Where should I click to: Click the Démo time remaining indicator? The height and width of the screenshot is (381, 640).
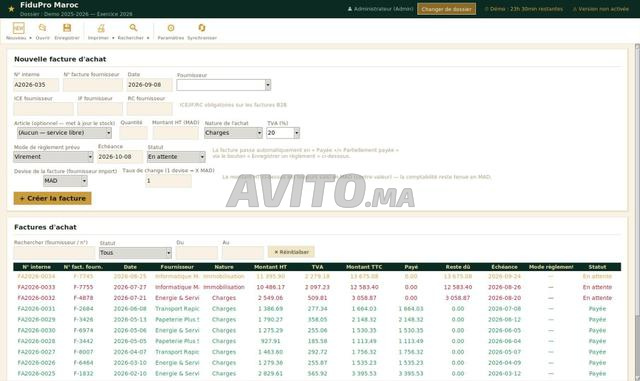[524, 9]
